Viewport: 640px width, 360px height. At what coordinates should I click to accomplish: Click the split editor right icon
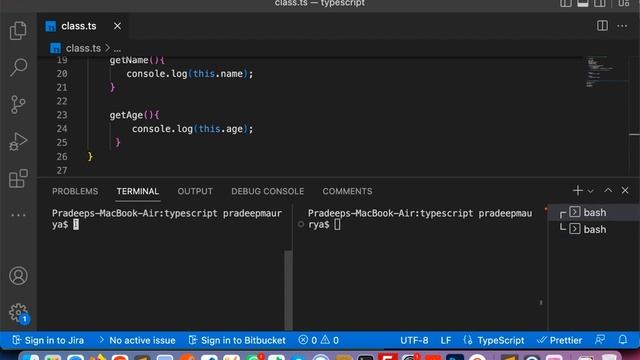[602, 26]
